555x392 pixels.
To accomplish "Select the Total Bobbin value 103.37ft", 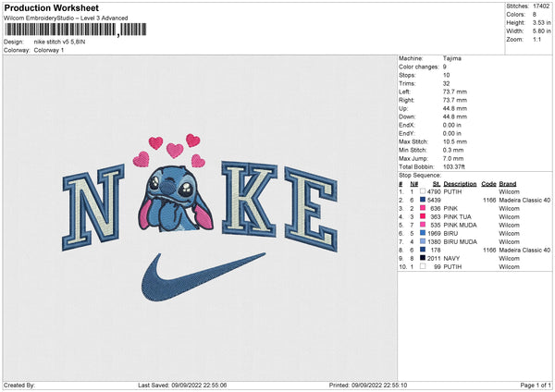I will [454, 166].
